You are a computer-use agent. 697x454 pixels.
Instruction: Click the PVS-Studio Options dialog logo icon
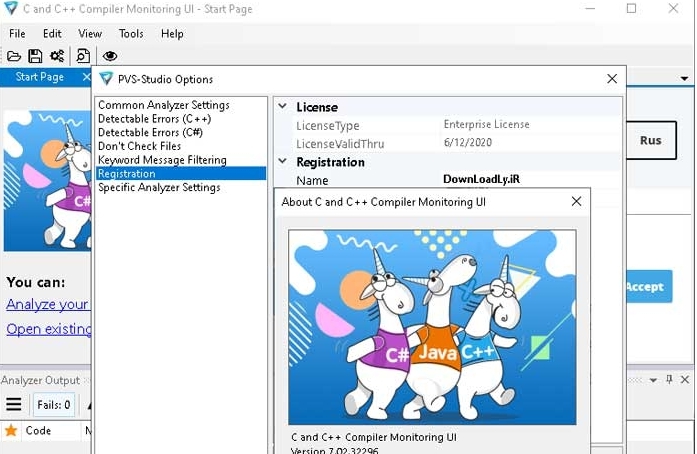106,79
